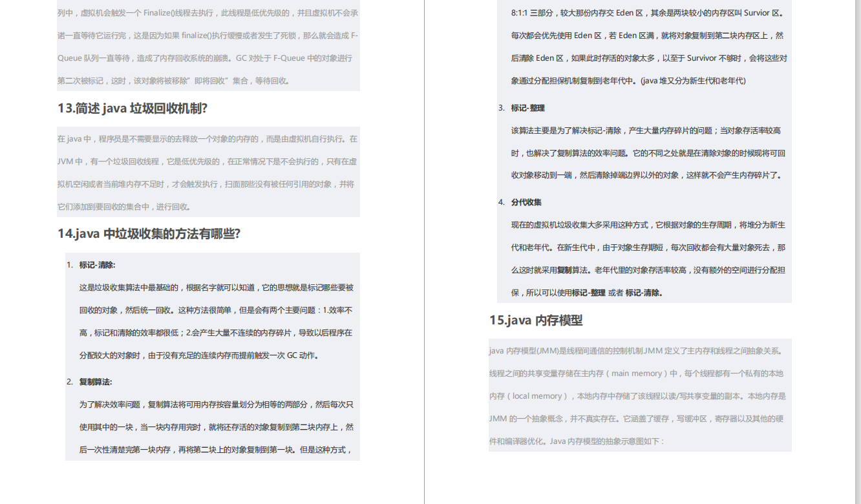
Task: Click line starting "诺一直等待它运行完"
Action: point(208,36)
